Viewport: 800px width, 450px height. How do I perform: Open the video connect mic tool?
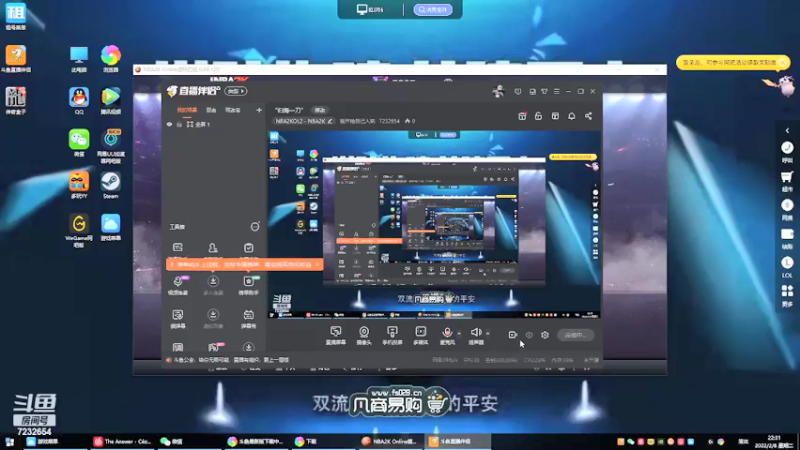[x=178, y=285]
